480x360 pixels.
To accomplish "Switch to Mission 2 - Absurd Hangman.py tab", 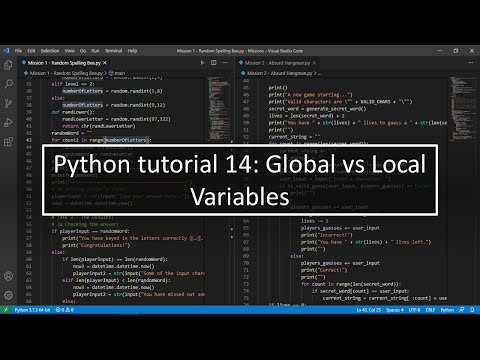I will [x=277, y=63].
